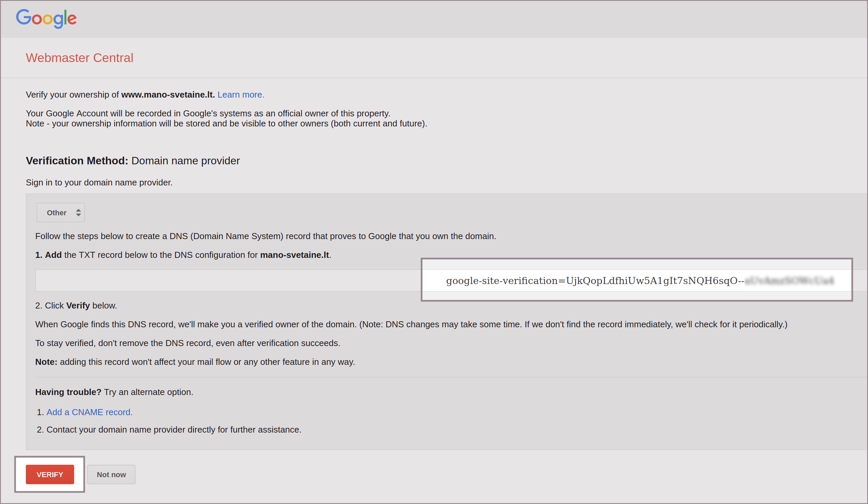Click the blurred end of verification code
The height and width of the screenshot is (504, 868).
coord(789,281)
